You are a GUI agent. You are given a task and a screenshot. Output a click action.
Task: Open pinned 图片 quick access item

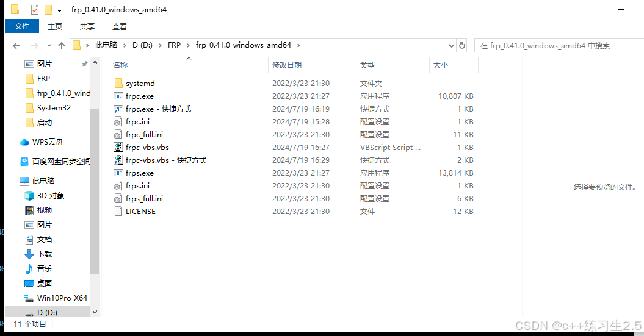pyautogui.click(x=38, y=64)
